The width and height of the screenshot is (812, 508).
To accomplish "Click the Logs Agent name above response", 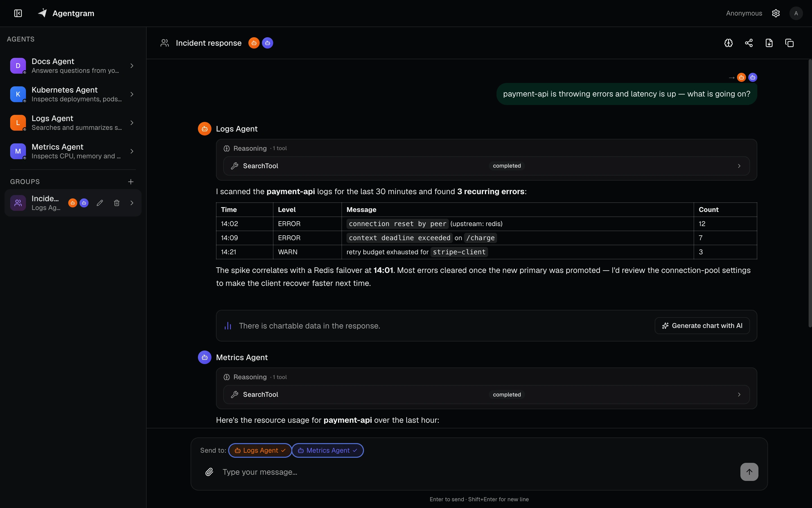I will click(x=237, y=129).
